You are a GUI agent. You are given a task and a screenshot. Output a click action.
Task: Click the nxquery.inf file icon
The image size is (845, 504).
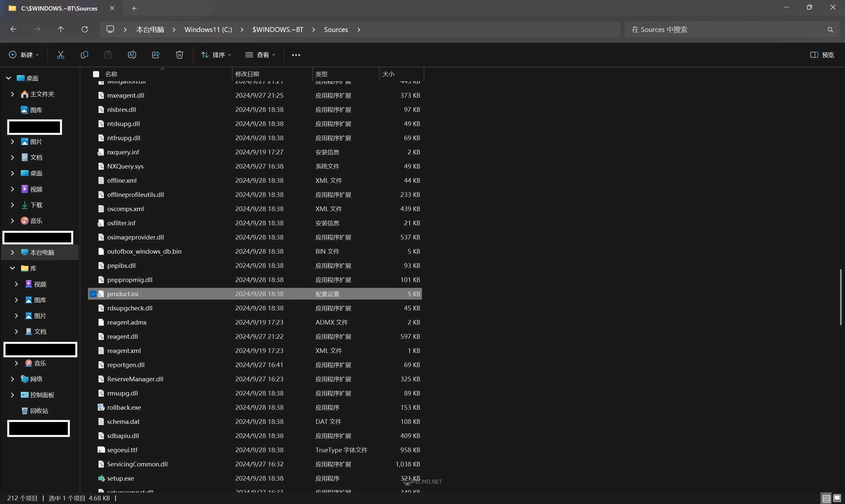101,152
